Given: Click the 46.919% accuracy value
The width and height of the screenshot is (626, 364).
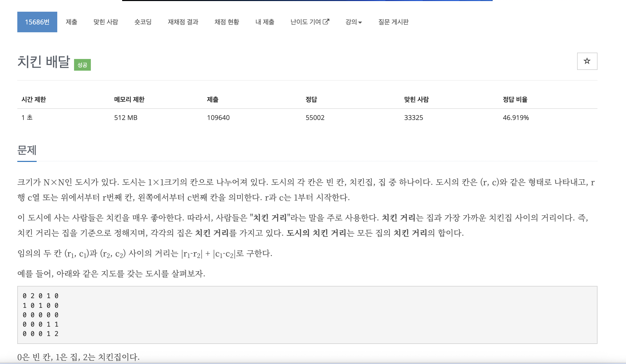Looking at the screenshot, I should click(x=516, y=118).
